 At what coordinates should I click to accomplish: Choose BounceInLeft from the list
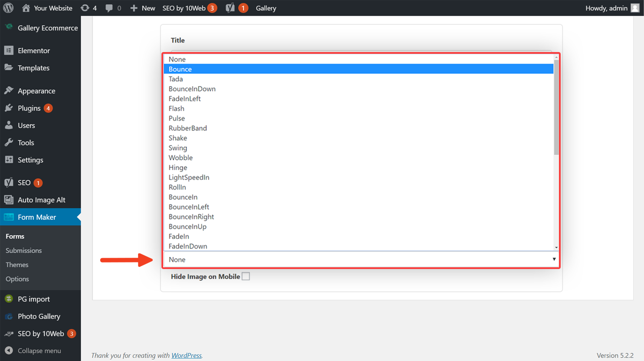click(358, 207)
